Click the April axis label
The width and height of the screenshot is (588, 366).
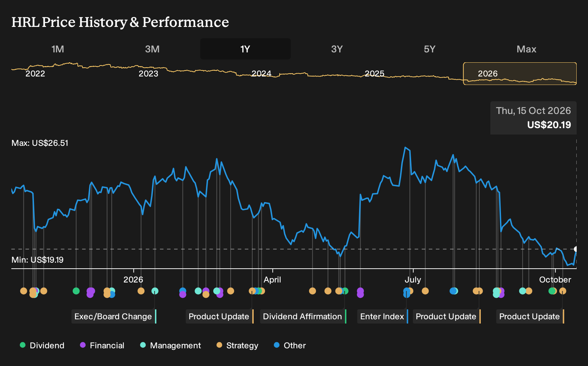click(x=272, y=280)
